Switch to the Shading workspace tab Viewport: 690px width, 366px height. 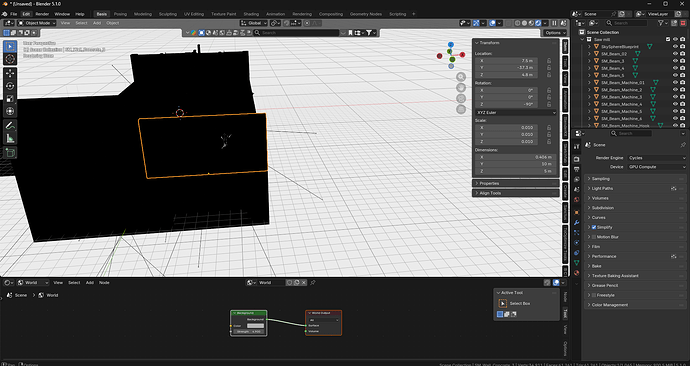pyautogui.click(x=251, y=14)
